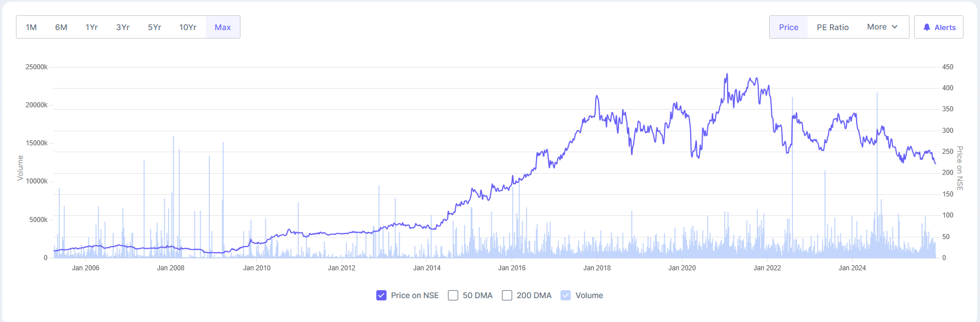Choose the 1Yr time range
Image resolution: width=980 pixels, height=322 pixels.
point(92,27)
